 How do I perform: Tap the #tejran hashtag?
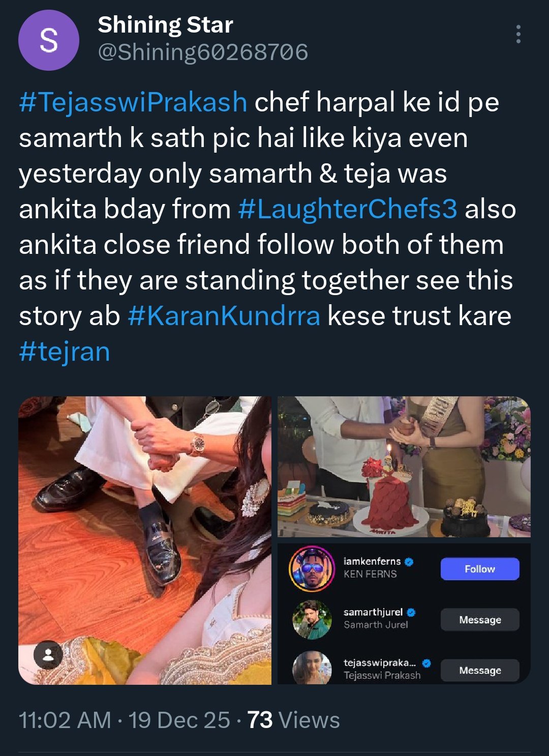[x=65, y=352]
